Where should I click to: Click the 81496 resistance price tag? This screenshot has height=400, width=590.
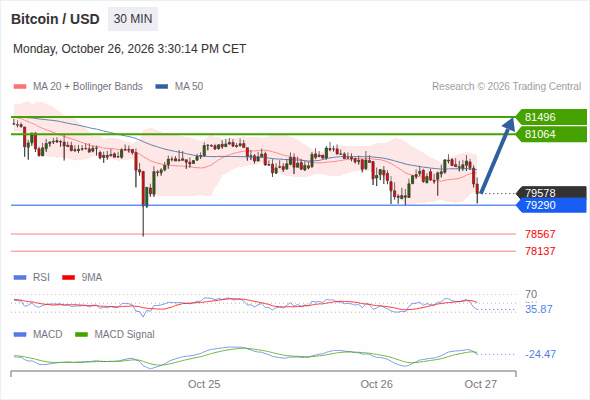point(551,117)
